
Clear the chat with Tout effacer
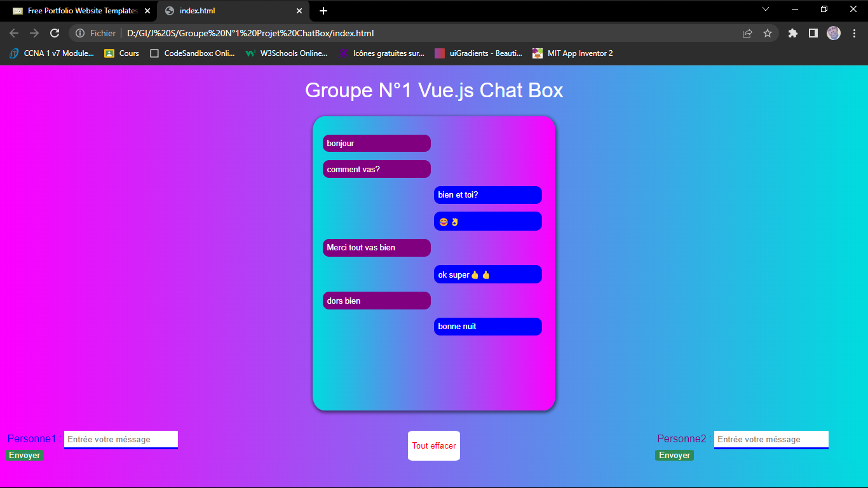click(434, 445)
